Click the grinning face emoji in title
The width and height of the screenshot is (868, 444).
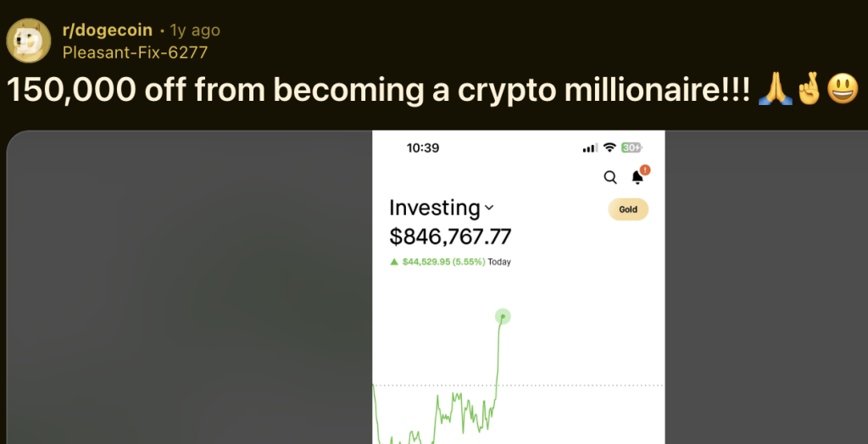842,89
